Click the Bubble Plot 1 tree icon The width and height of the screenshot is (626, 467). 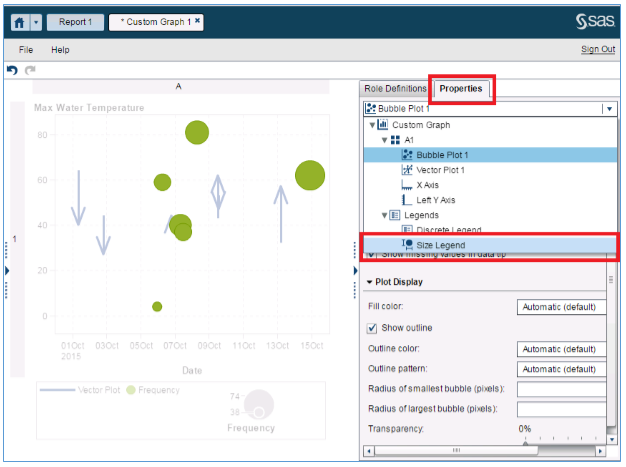(407, 154)
